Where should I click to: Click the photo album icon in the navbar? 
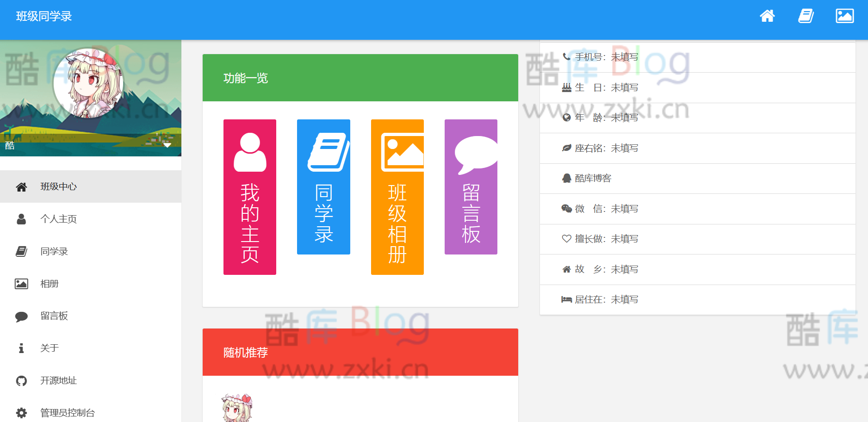point(845,16)
